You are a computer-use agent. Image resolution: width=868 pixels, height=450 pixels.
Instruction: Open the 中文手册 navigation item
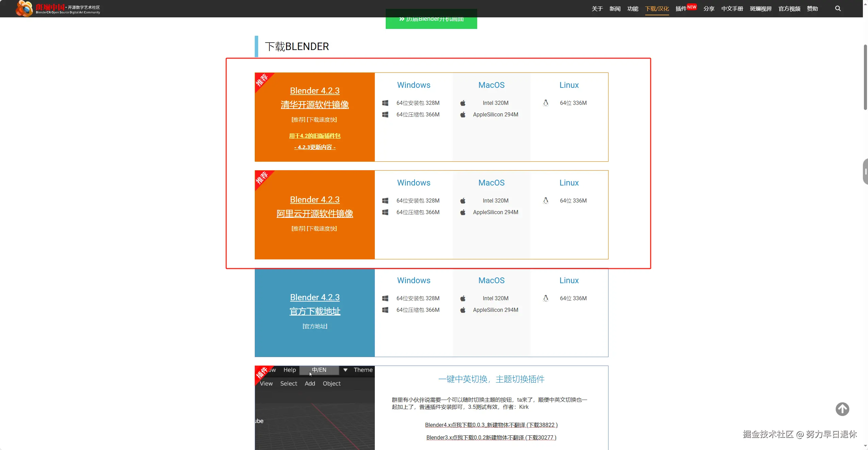(732, 9)
